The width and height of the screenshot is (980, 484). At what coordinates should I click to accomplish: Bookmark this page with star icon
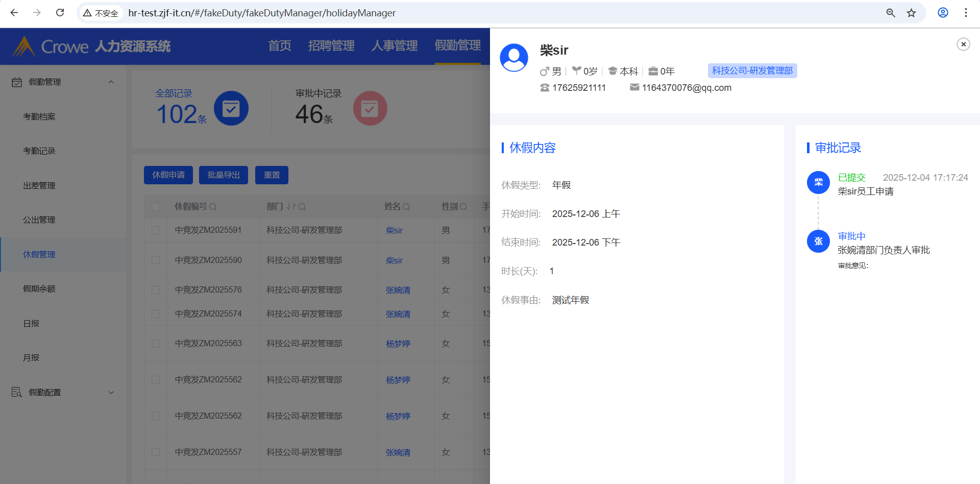[911, 13]
